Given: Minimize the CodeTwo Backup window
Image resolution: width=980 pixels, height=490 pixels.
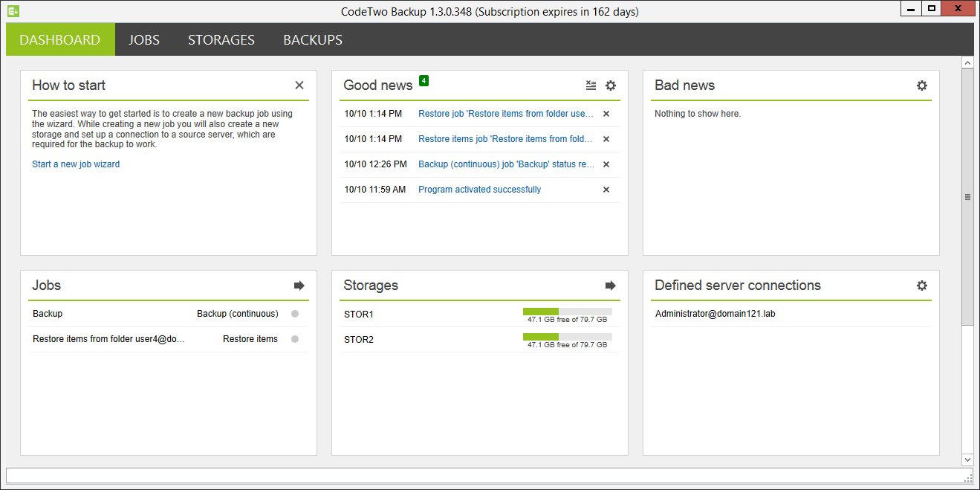Looking at the screenshot, I should 912,8.
